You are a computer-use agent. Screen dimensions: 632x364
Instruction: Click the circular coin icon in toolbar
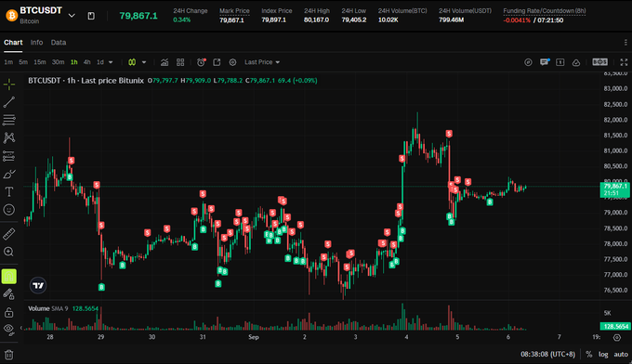pyautogui.click(x=528, y=62)
